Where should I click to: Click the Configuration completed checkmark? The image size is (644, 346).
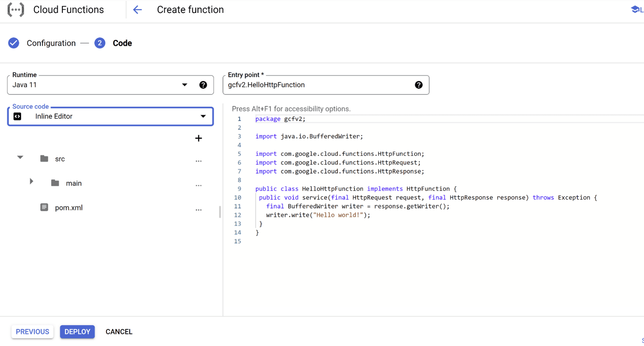(14, 43)
